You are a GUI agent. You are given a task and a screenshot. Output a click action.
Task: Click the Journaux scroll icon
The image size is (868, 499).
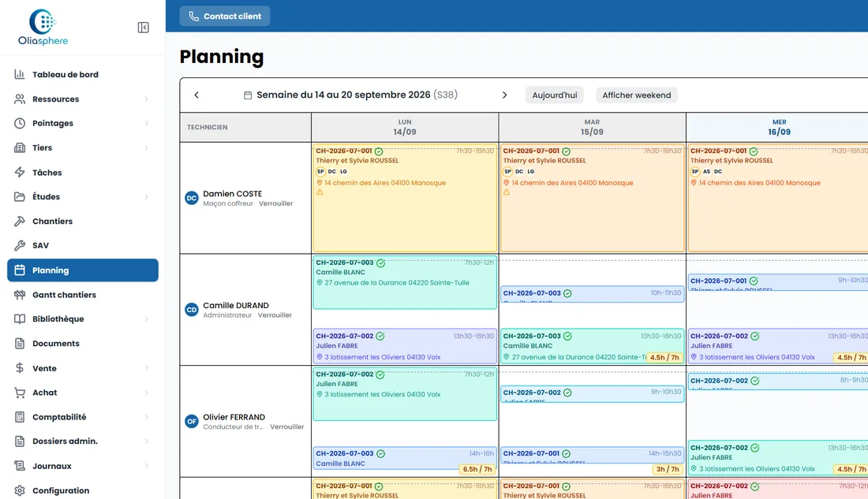click(20, 466)
